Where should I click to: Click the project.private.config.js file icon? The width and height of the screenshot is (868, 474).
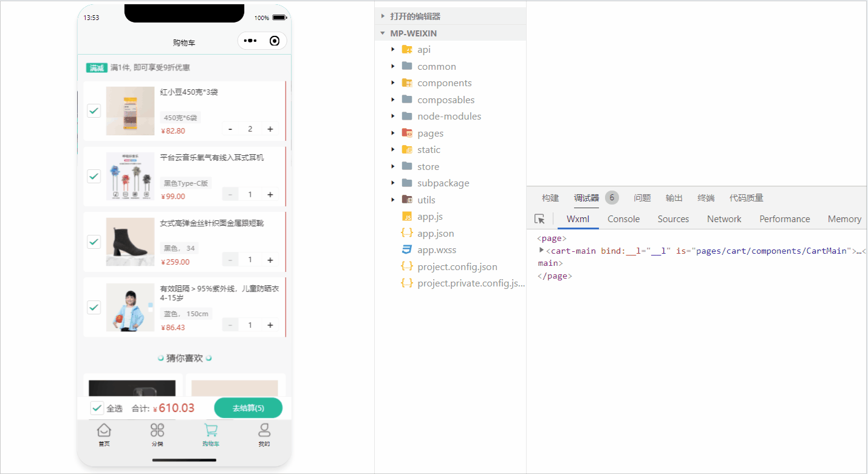pyautogui.click(x=407, y=283)
